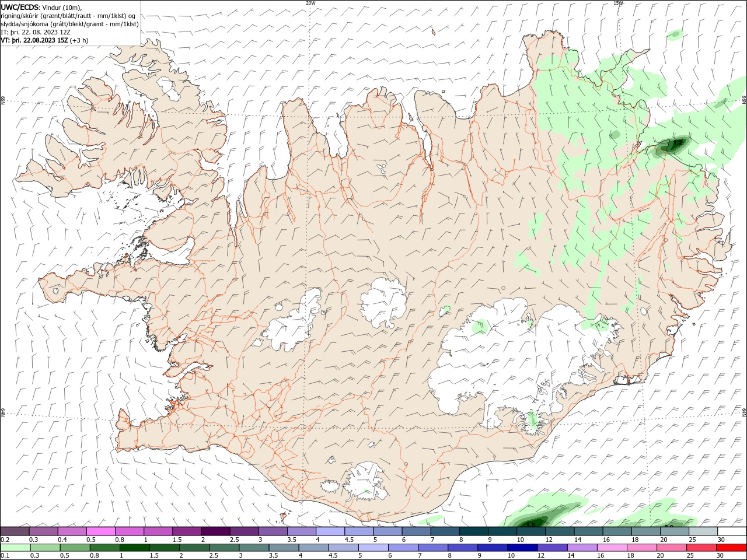The height and width of the screenshot is (560, 747).
Task: Choose the grey-green swatch labeled 3, lower legend
Action: [253, 548]
